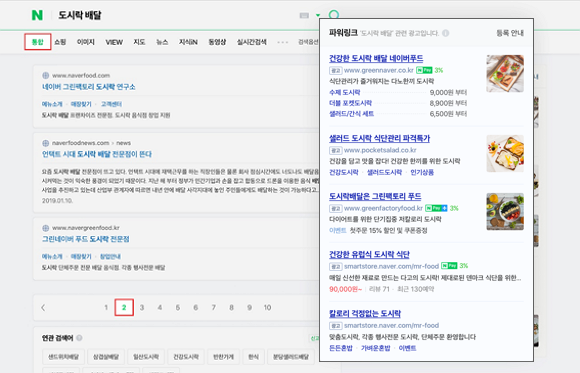Open the 지식iN tab

[x=188, y=42]
